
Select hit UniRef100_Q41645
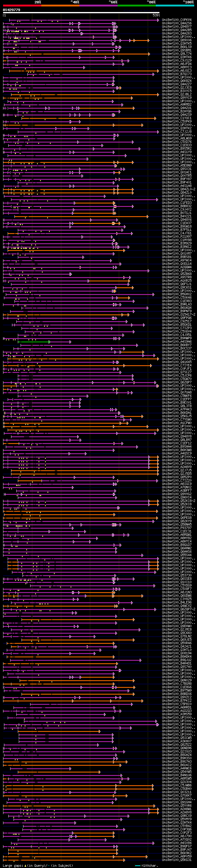(177, 362)
